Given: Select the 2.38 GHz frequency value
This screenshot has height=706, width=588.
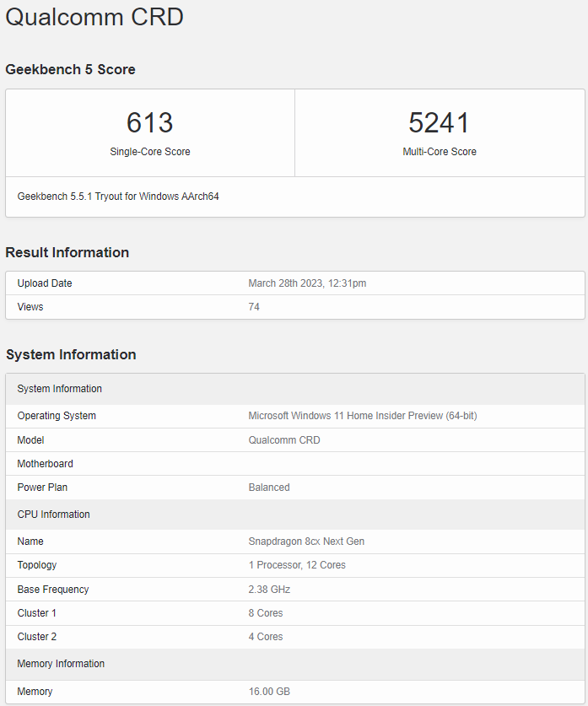Looking at the screenshot, I should pyautogui.click(x=269, y=590).
